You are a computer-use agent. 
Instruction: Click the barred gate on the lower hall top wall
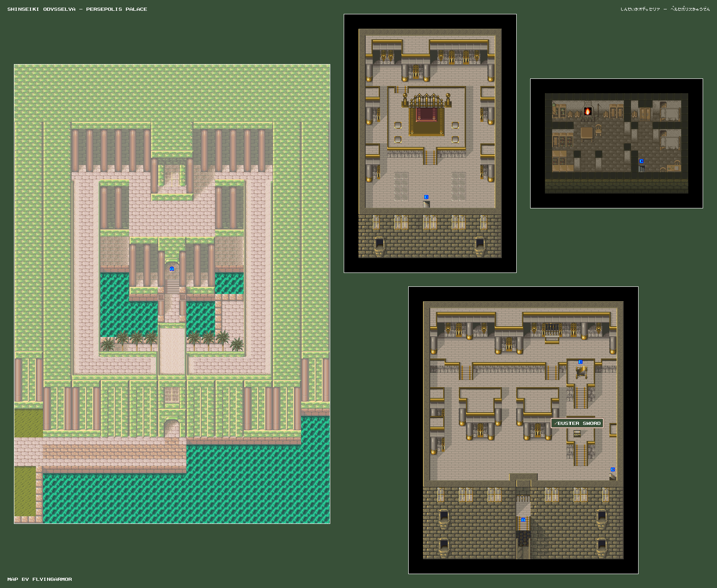point(552,329)
